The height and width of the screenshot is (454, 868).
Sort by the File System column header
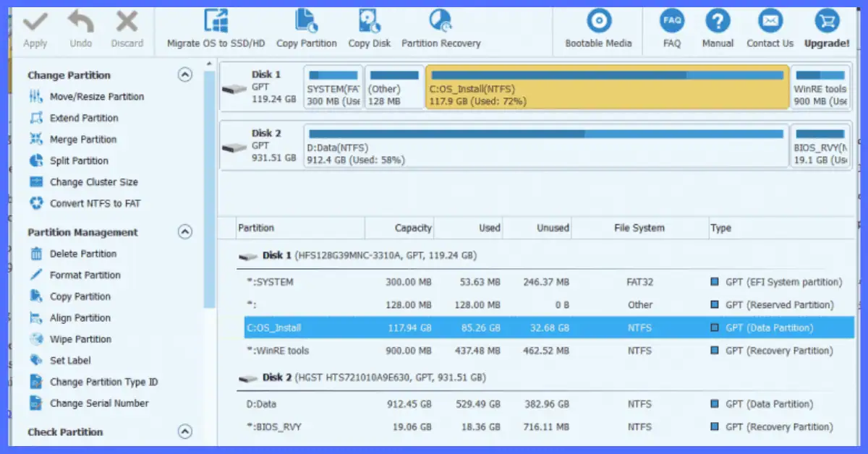[639, 228]
